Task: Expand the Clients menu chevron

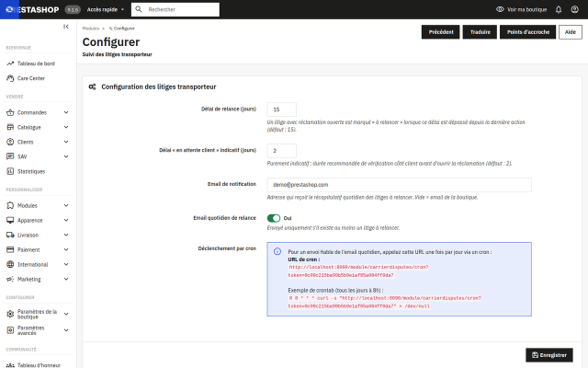Action: [66, 142]
